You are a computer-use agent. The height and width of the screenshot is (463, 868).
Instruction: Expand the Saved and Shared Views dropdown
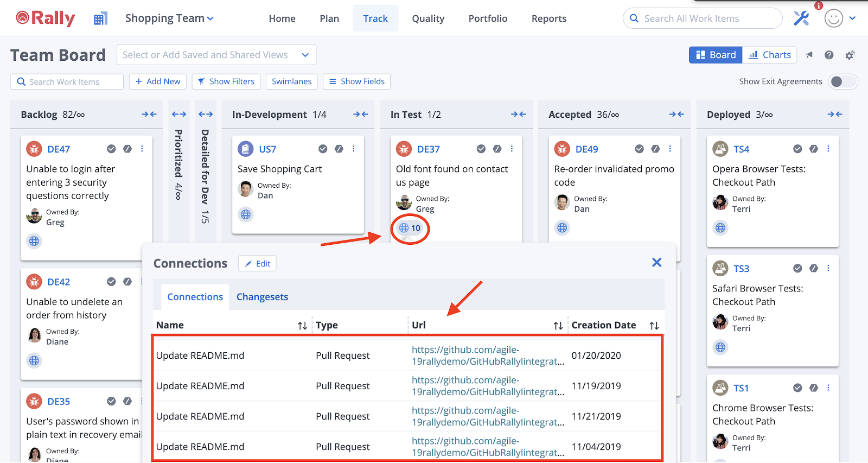pyautogui.click(x=305, y=55)
